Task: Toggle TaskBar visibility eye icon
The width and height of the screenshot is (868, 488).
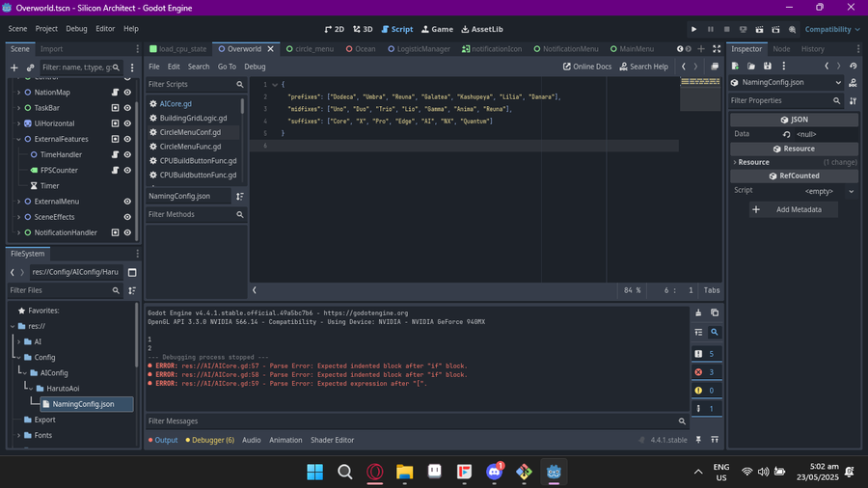Action: click(127, 108)
